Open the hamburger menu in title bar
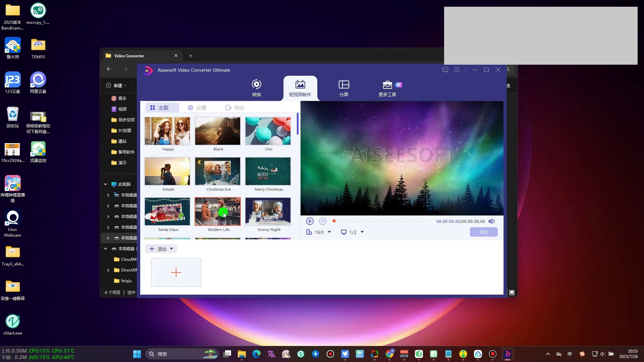 pyautogui.click(x=457, y=70)
